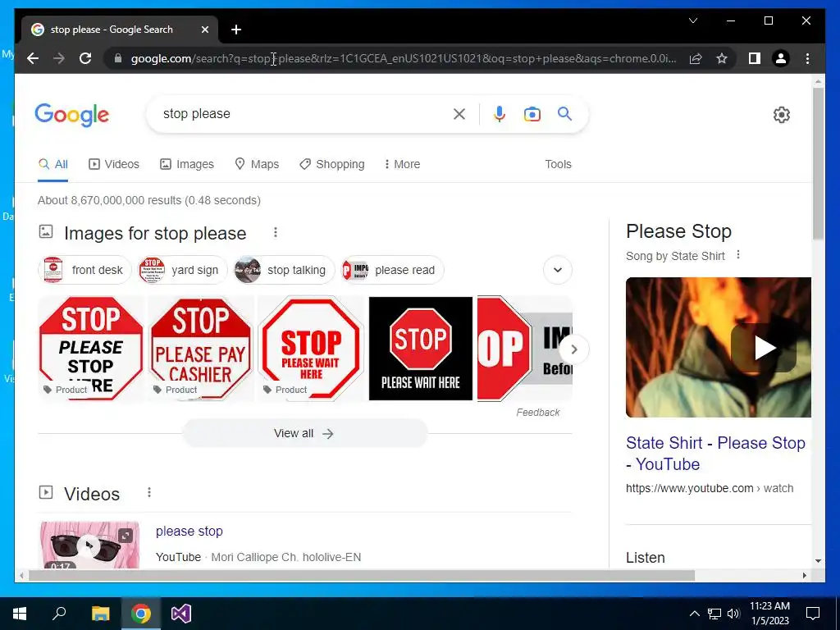Viewport: 840px width, 630px height.
Task: Open the red 'Please Wait Here' octagon image
Action: (x=311, y=348)
